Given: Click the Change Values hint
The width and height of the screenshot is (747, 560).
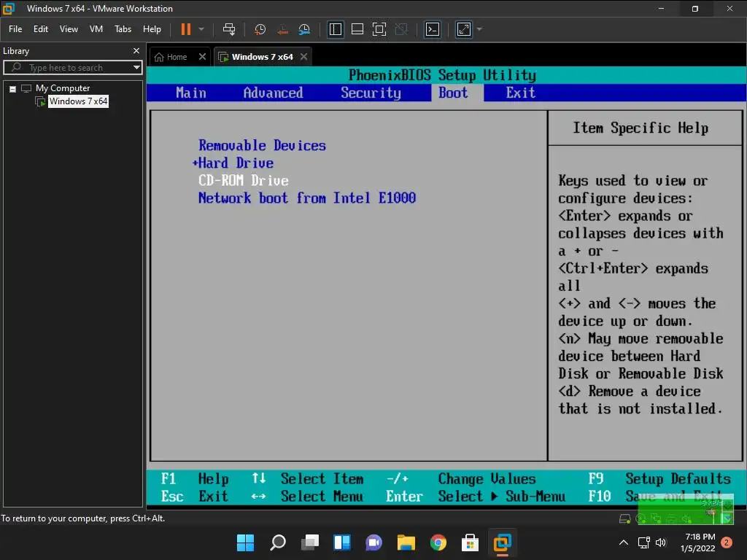Looking at the screenshot, I should tap(487, 478).
